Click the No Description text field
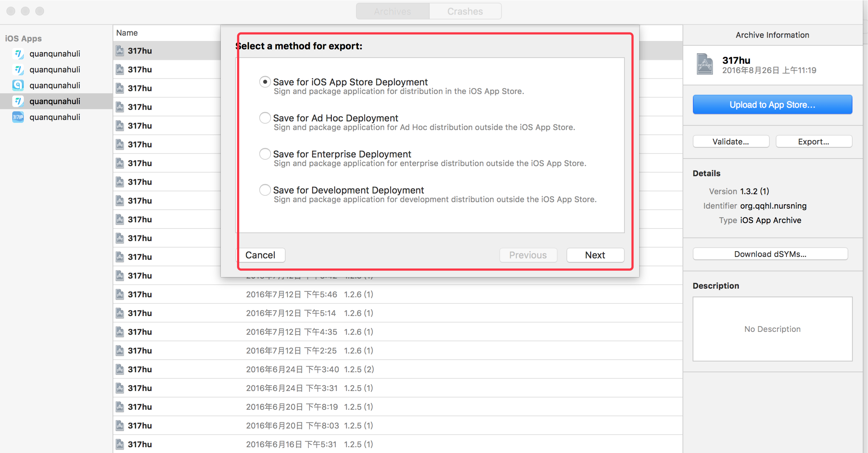Image resolution: width=868 pixels, height=453 pixels. tap(772, 329)
